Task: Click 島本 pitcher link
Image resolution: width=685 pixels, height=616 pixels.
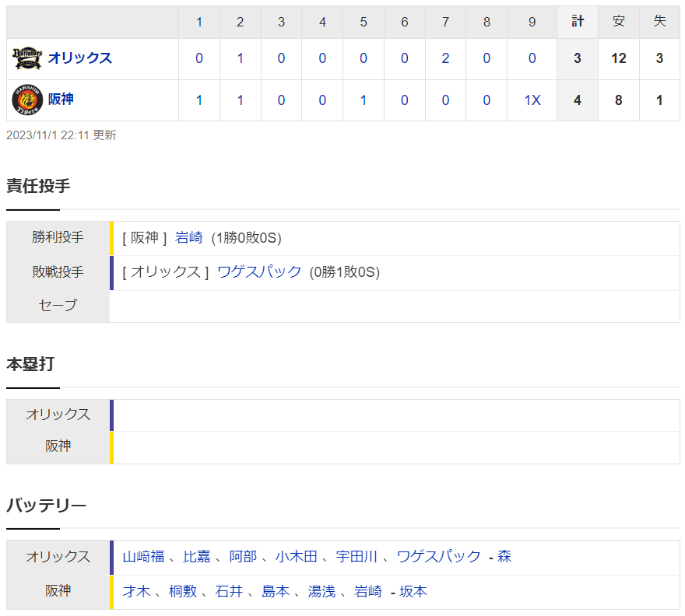Action: tap(275, 592)
